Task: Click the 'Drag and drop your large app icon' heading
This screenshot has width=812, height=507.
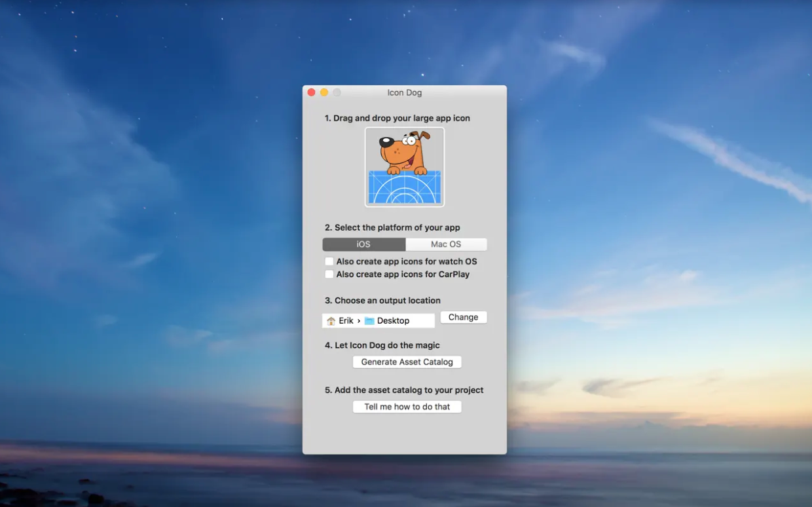Action: tap(397, 119)
